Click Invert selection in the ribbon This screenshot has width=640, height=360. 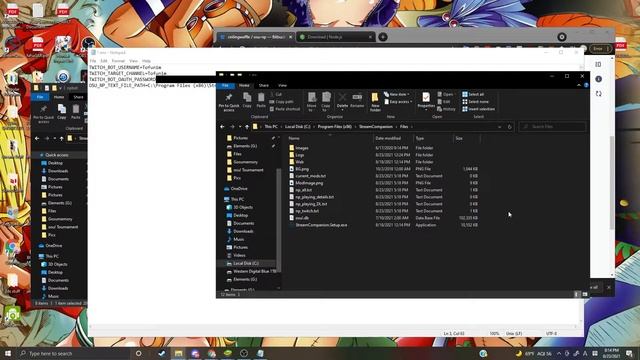(478, 109)
